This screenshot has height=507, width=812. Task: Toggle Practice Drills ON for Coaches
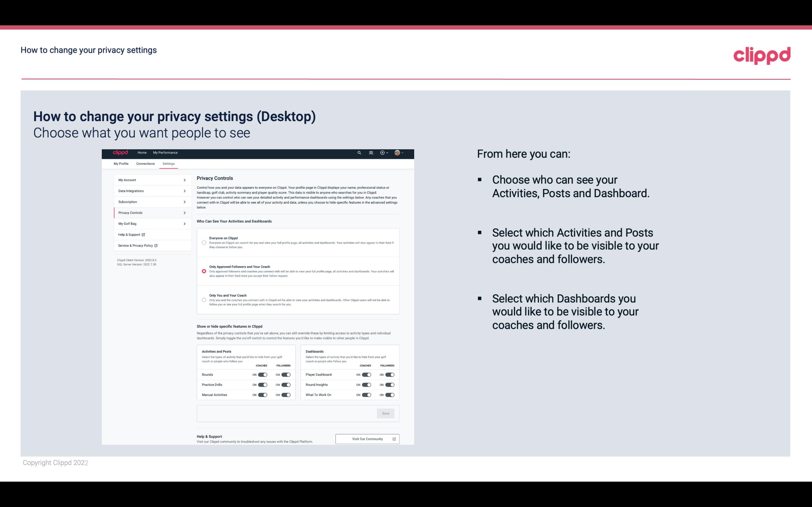pyautogui.click(x=262, y=384)
